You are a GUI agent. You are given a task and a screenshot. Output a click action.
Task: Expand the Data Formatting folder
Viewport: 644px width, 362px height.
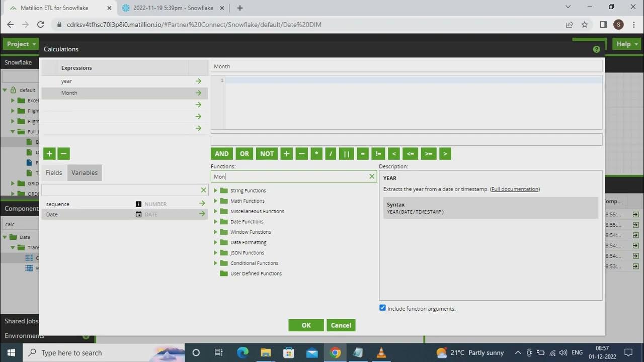tap(215, 242)
